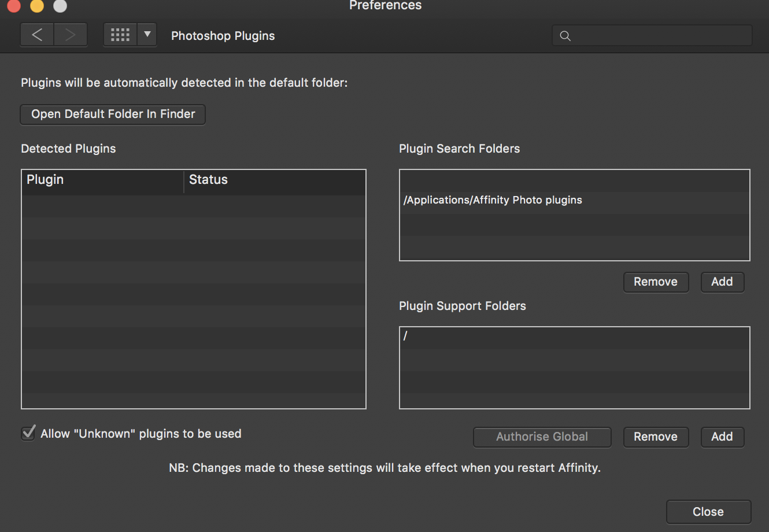
Task: Click the search magnifier icon
Action: (565, 35)
